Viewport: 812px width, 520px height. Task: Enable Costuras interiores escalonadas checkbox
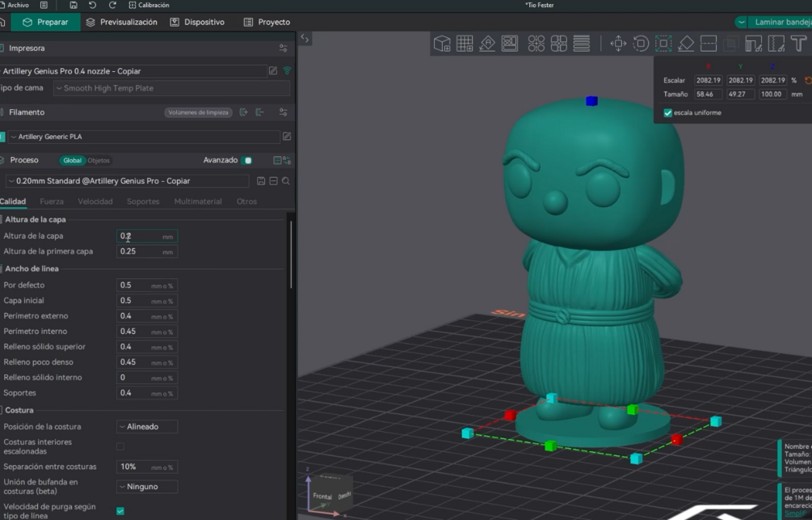click(x=120, y=446)
